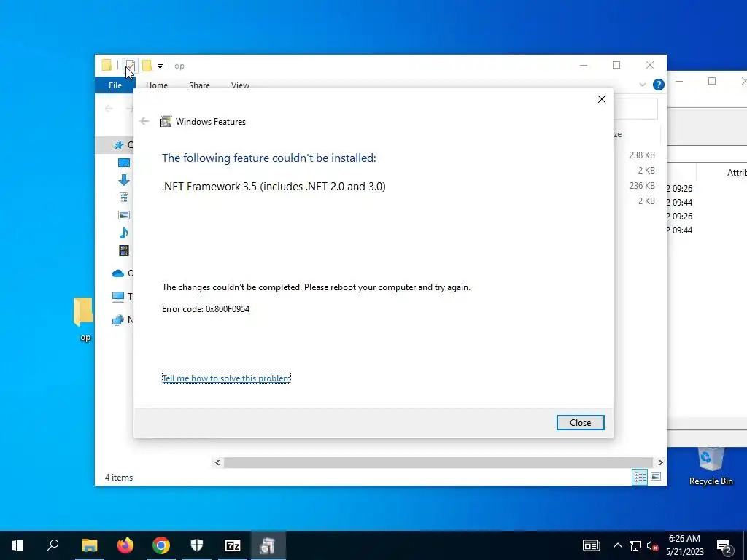This screenshot has height=560, width=747.
Task: Open the Customize Quick Access Toolbar dropdown
Action: 160,66
